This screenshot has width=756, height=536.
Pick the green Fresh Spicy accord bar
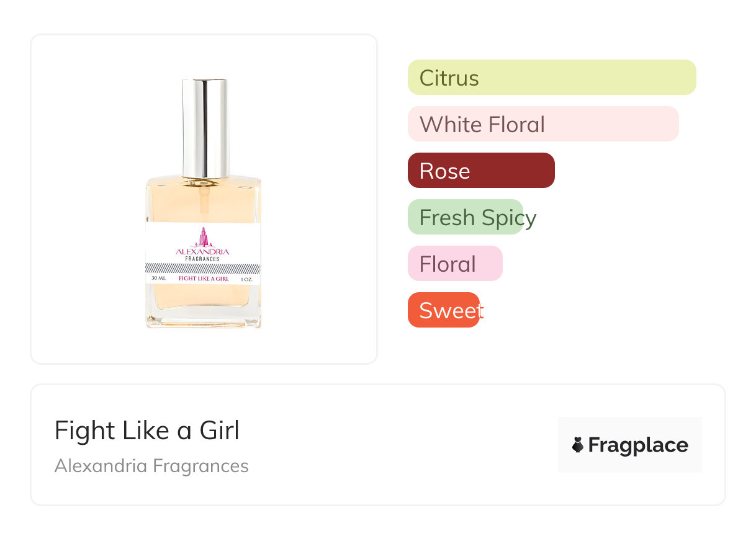pos(466,217)
